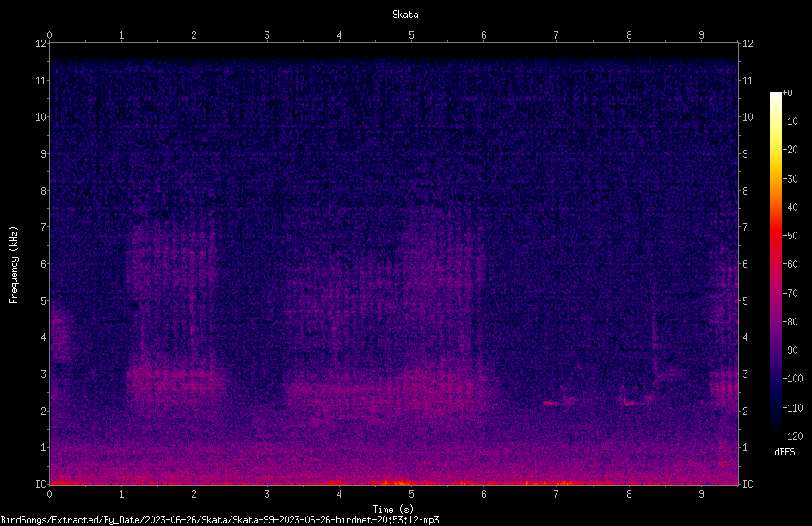Click the '9' tick label on the top time axis
This screenshot has height=526, width=812.
click(x=701, y=34)
